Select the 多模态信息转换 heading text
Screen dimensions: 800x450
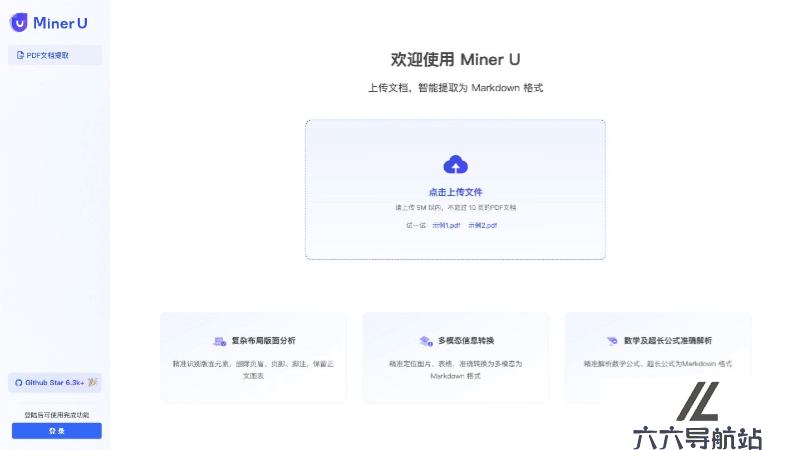[466, 341]
